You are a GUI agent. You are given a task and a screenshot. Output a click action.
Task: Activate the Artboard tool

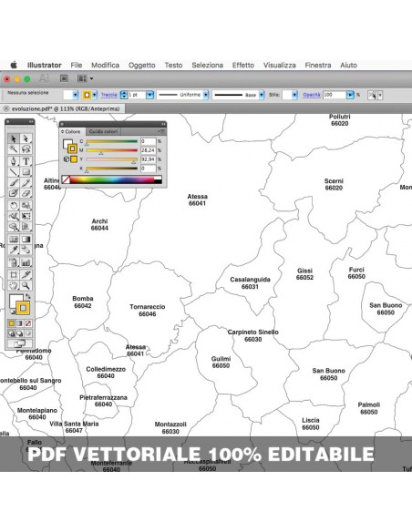(x=14, y=274)
